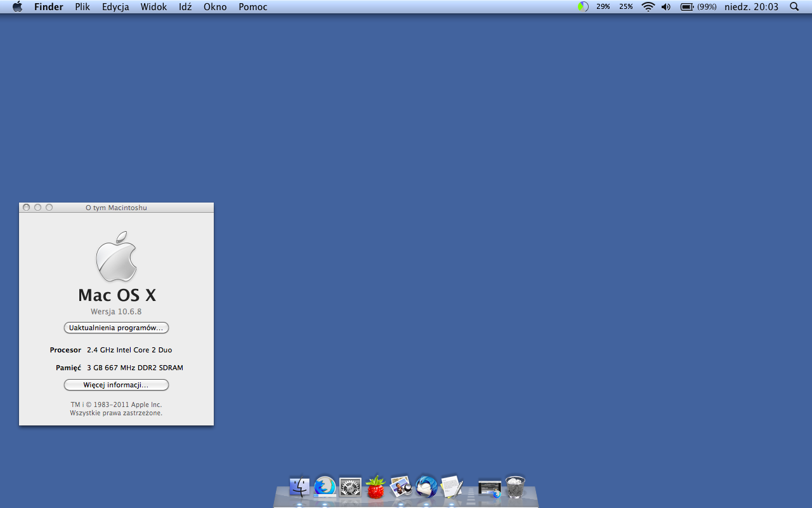This screenshot has height=508, width=812.
Task: Open the Wi-Fi status menu
Action: click(648, 7)
